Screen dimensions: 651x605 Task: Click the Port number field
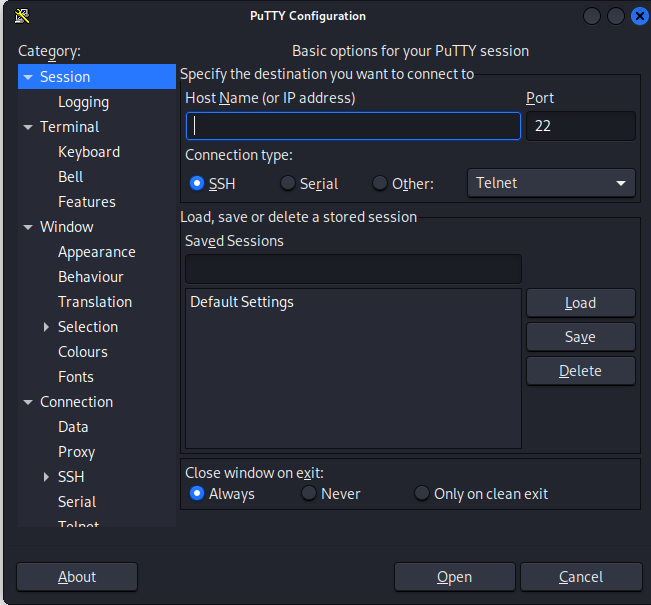[x=580, y=126]
